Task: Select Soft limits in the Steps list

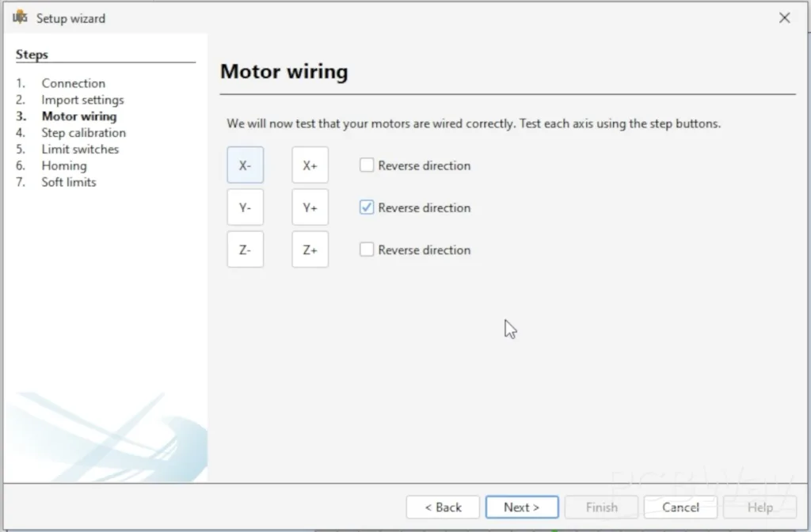Action: 69,182
